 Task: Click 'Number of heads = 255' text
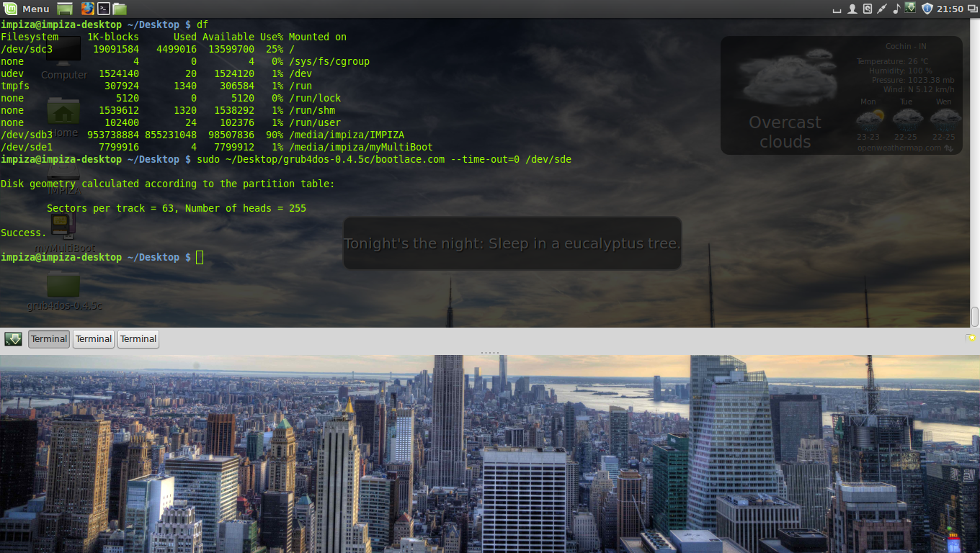[246, 208]
